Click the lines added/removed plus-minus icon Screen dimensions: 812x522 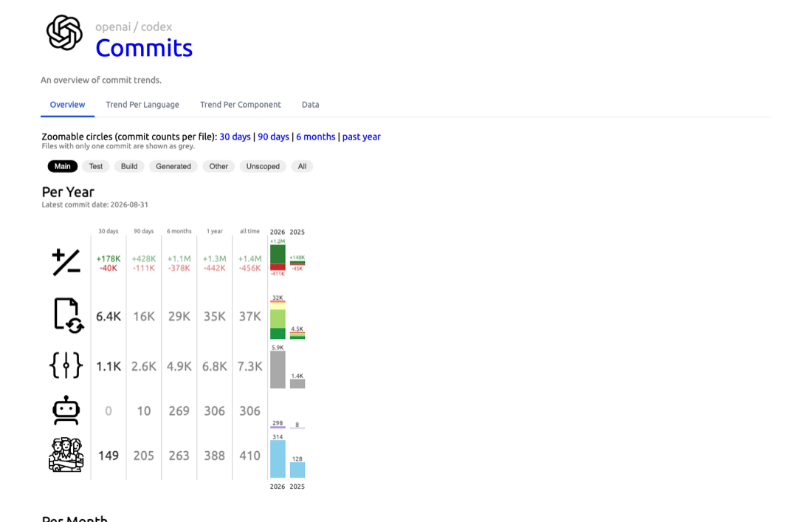pyautogui.click(x=66, y=263)
